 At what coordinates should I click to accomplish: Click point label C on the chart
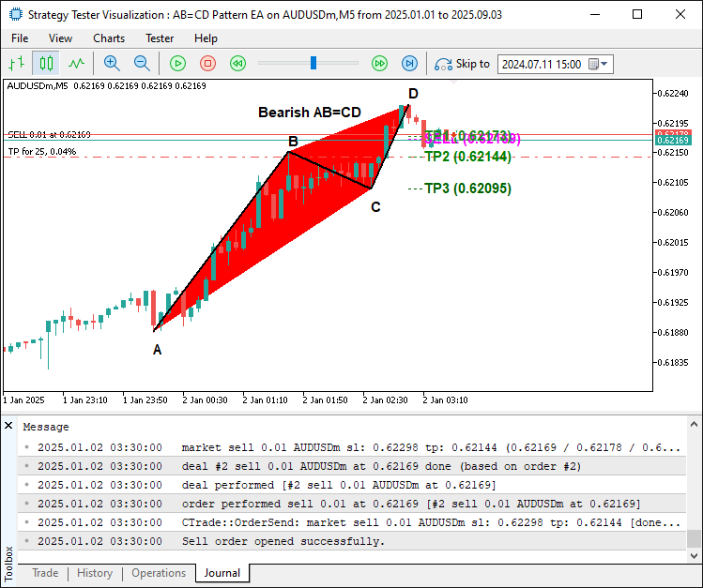coord(375,207)
